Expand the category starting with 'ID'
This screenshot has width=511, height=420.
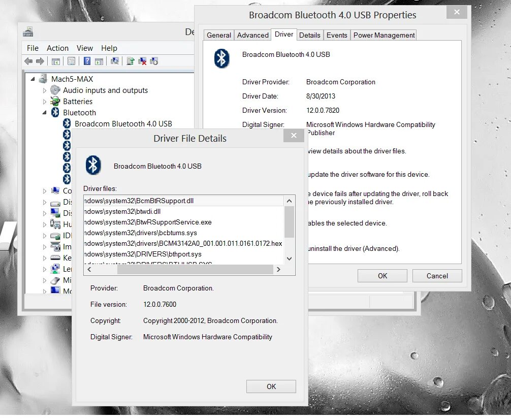pyautogui.click(x=44, y=236)
